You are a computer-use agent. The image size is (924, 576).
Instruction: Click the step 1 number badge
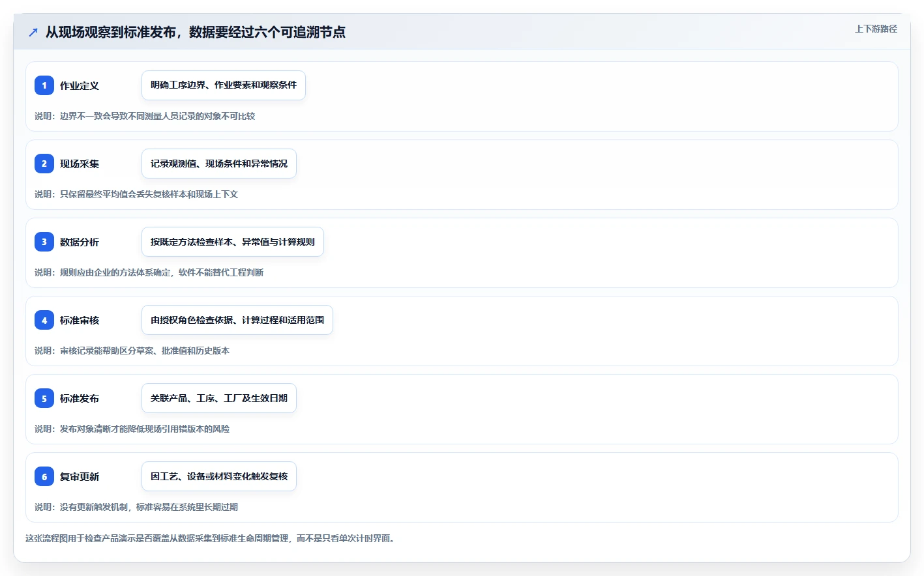click(x=44, y=85)
